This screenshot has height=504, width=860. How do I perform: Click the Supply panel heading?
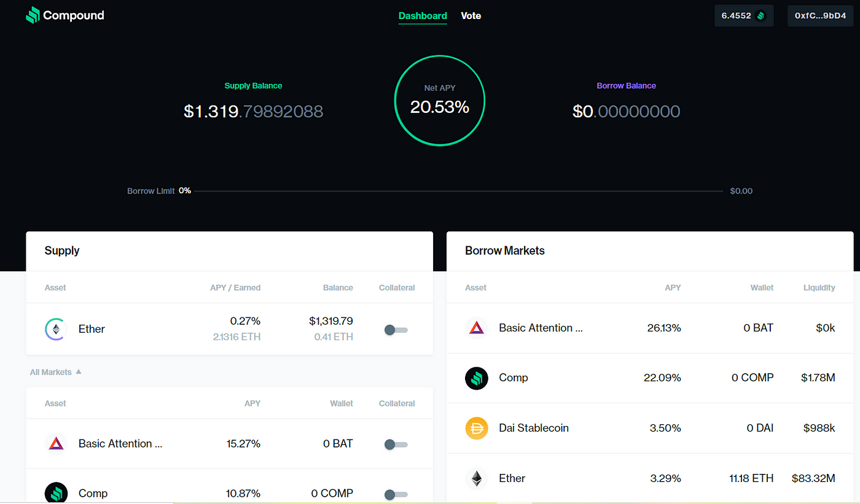pyautogui.click(x=62, y=250)
